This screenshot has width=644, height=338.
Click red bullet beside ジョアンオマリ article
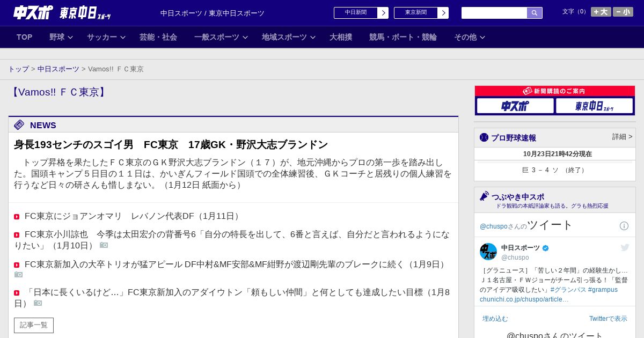click(17, 217)
